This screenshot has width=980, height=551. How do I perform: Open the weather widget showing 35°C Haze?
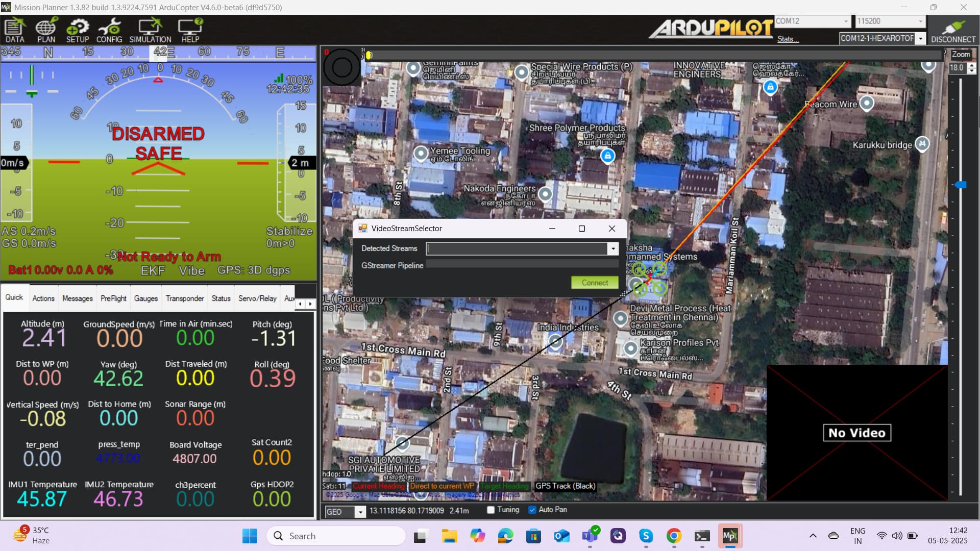tap(32, 536)
